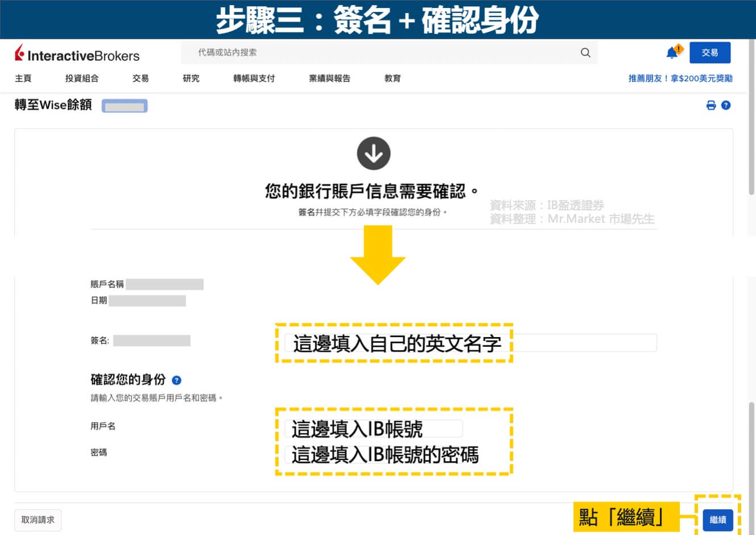The image size is (756, 535).
Task: Open the 主頁 menu
Action: (x=23, y=78)
